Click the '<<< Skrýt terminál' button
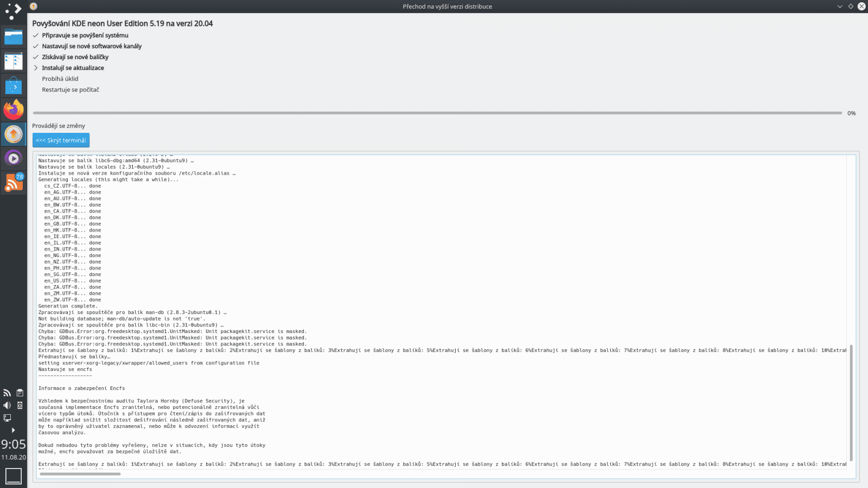Image resolution: width=868 pixels, height=488 pixels. click(61, 140)
